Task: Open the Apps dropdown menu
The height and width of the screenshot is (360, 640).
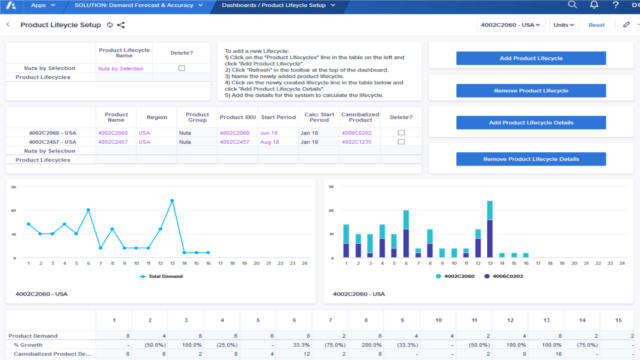Action: (43, 5)
